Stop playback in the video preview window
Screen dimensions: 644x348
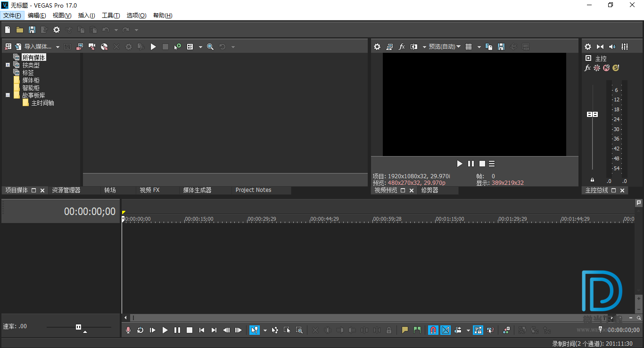point(482,164)
